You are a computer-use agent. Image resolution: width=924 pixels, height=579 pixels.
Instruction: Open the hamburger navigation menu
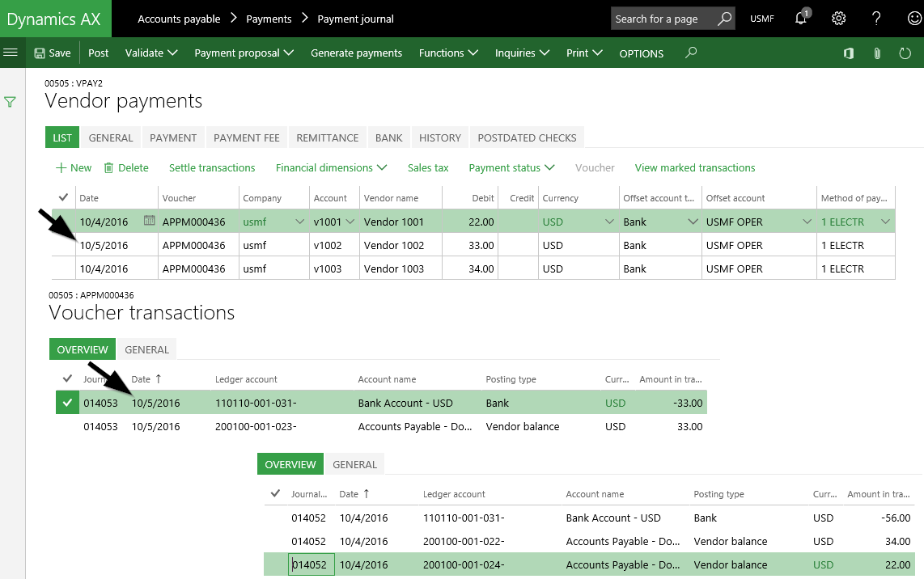click(x=11, y=53)
